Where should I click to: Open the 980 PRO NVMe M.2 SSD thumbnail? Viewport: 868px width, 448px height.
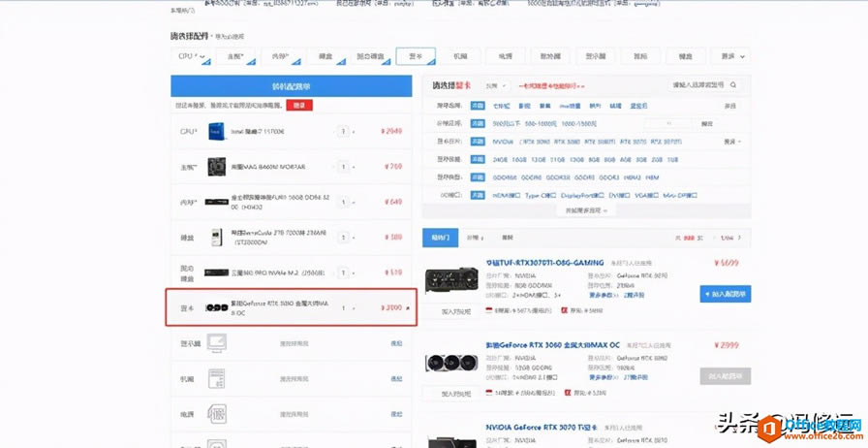point(216,272)
